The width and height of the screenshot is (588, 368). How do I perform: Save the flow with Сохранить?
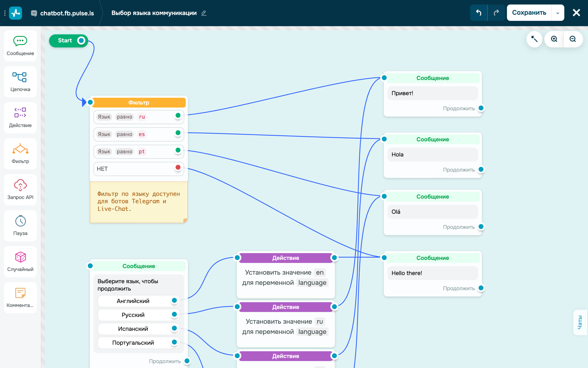[x=529, y=13]
